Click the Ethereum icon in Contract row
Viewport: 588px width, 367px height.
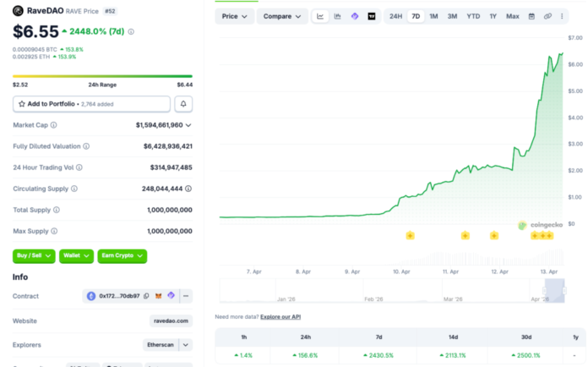coord(91,296)
